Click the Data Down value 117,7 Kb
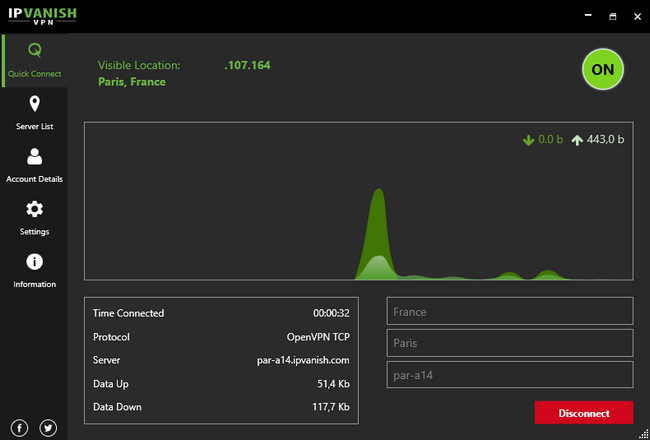 (331, 407)
